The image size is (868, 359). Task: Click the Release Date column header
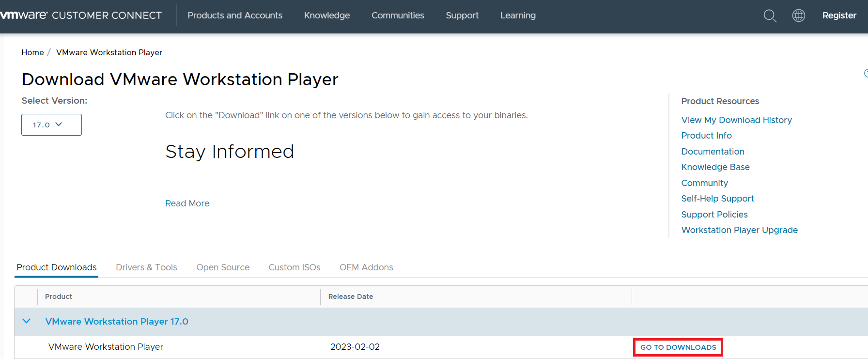coord(351,297)
